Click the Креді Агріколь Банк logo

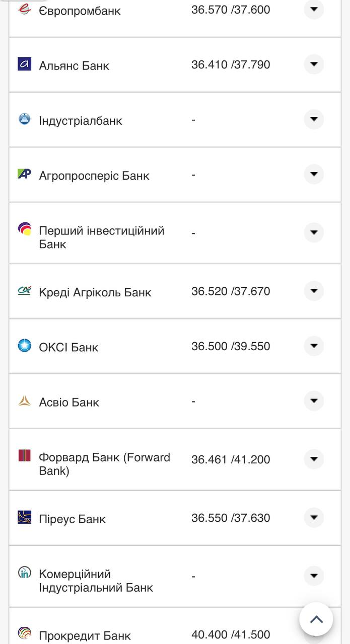pos(24,290)
